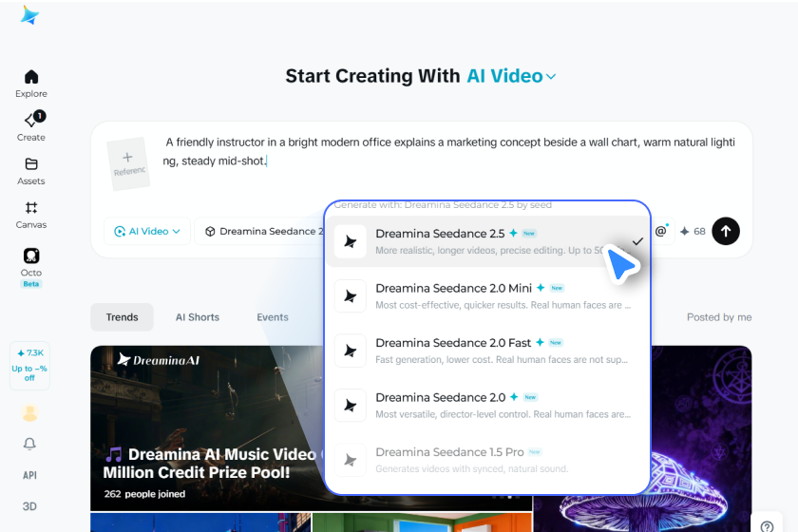Open the Explore home page
The height and width of the screenshot is (532, 798).
31,84
